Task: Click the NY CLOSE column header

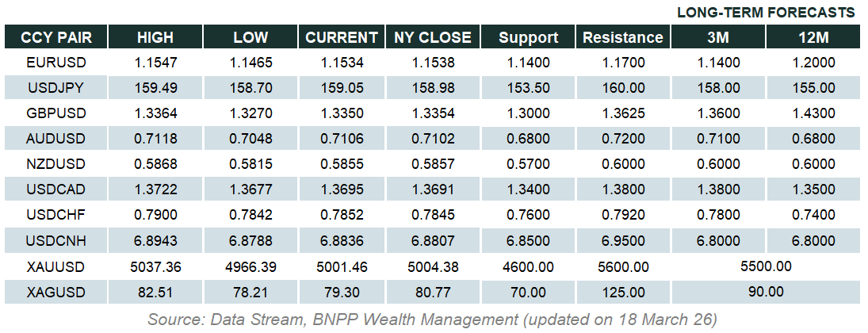Action: 433,37
